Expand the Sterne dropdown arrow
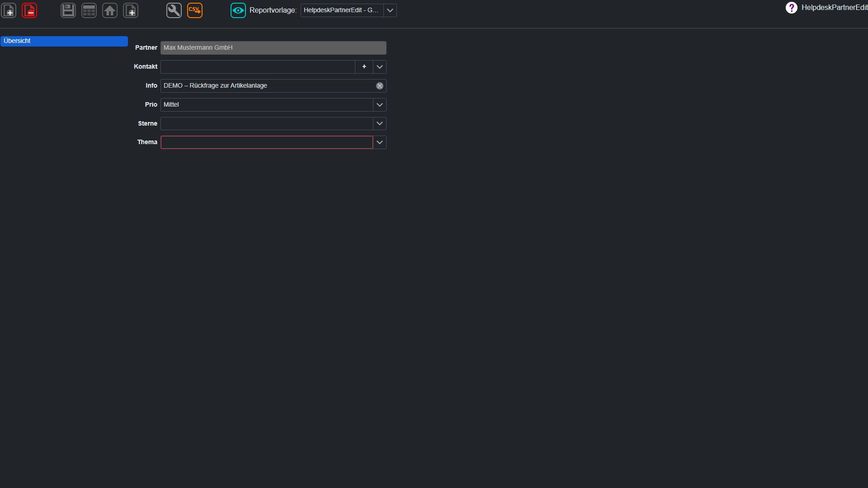The height and width of the screenshot is (488, 868). pos(380,123)
